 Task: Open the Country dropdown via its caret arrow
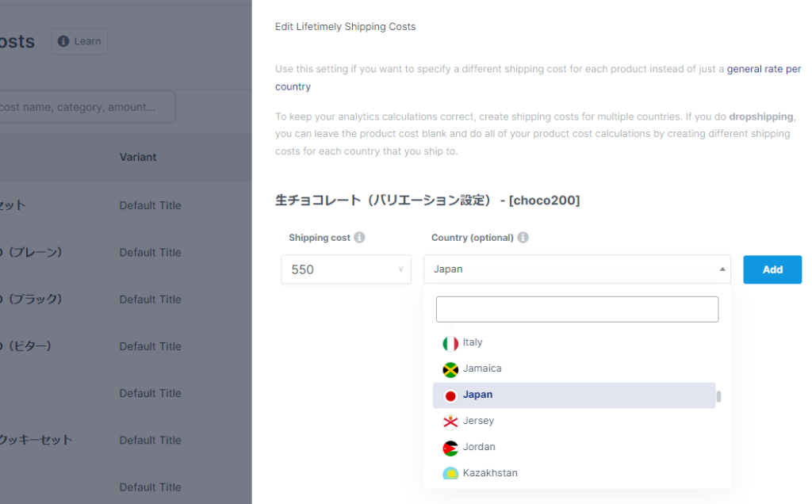722,269
